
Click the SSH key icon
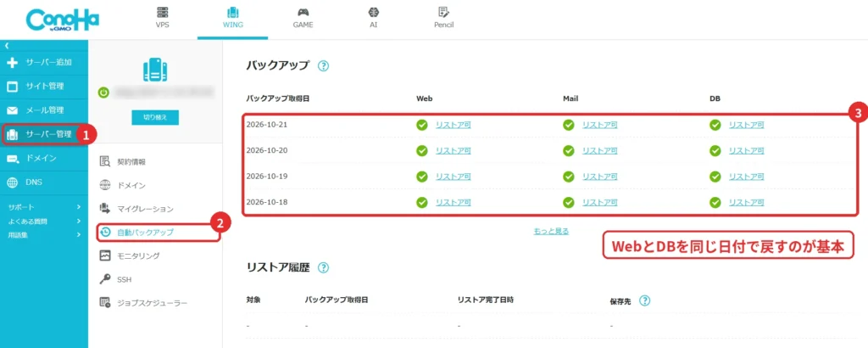105,279
